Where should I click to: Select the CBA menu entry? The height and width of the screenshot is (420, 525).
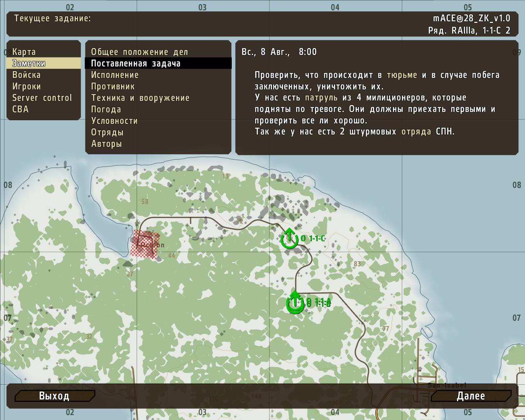(x=21, y=109)
